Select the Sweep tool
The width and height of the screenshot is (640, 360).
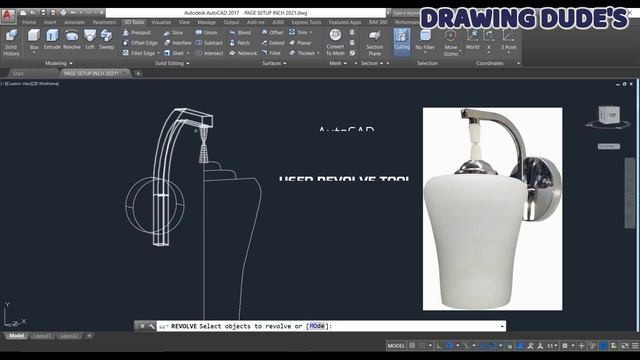pos(107,39)
